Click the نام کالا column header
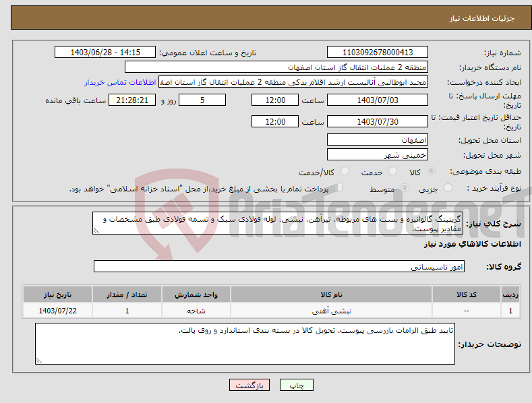This screenshot has width=532, height=403. (x=331, y=294)
